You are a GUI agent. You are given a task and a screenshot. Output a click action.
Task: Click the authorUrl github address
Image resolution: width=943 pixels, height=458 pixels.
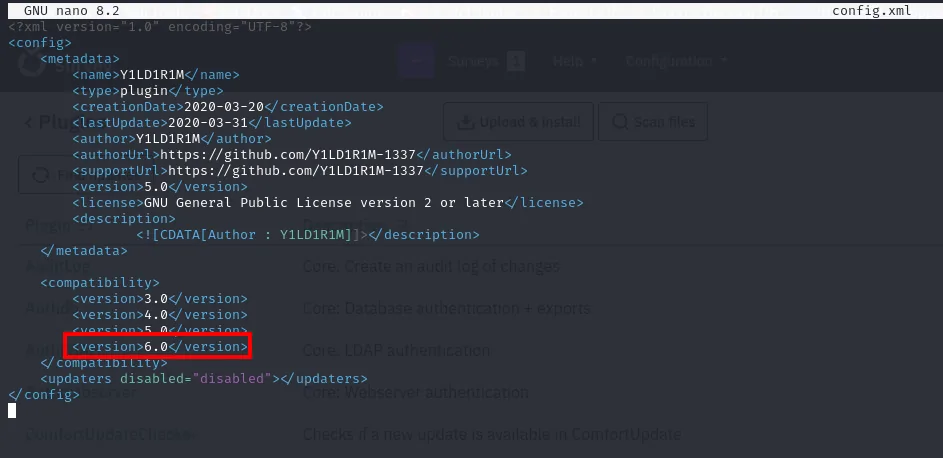(287, 154)
